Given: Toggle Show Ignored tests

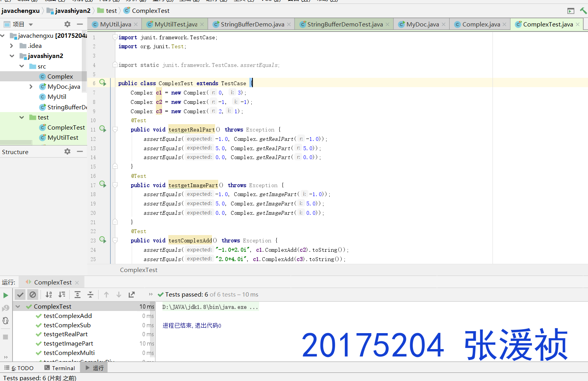Looking at the screenshot, I should (33, 295).
